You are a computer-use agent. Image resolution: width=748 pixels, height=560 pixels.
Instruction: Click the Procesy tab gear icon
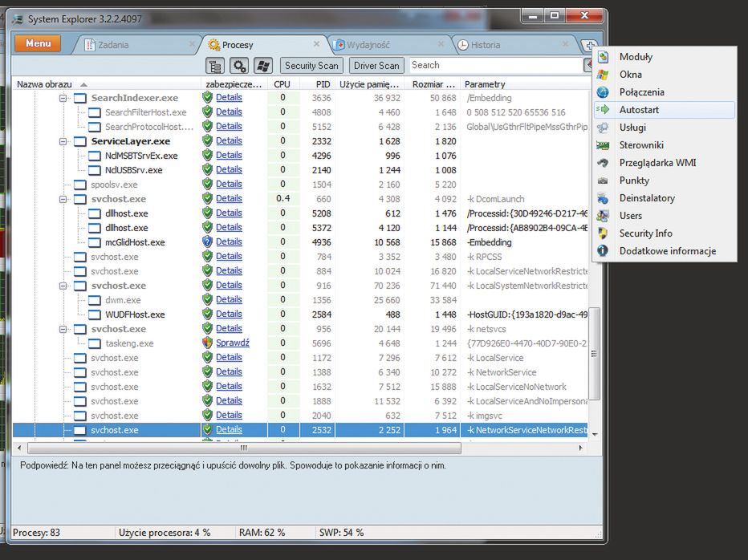coord(213,45)
